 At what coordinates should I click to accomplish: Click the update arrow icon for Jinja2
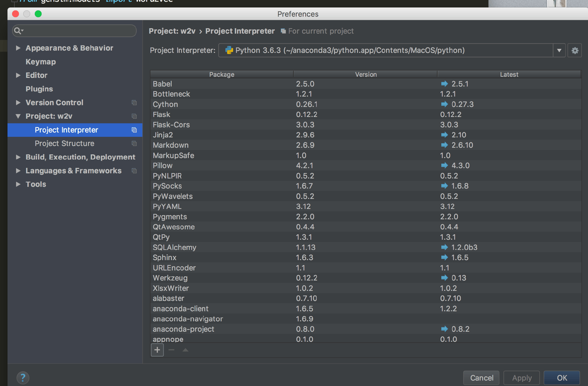pyautogui.click(x=444, y=135)
